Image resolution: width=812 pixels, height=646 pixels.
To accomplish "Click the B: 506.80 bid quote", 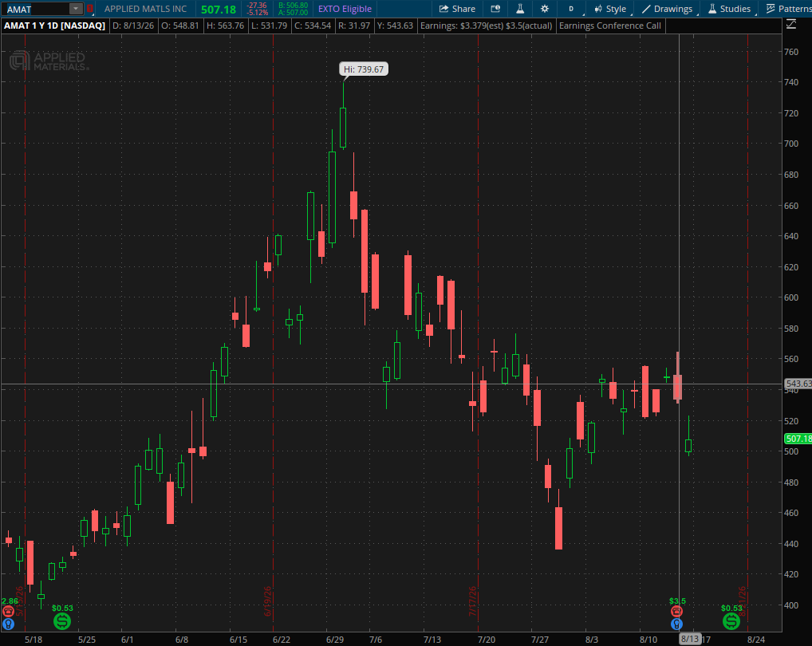I will tap(293, 5).
